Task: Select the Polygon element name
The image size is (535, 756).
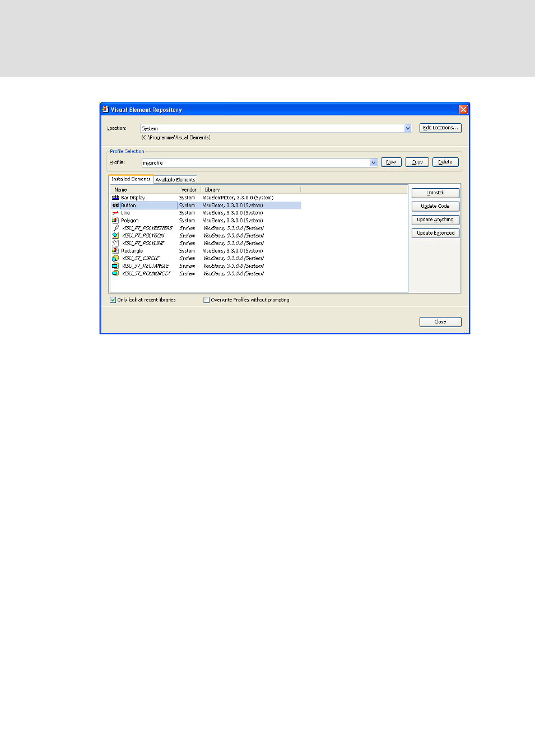Action: click(129, 221)
